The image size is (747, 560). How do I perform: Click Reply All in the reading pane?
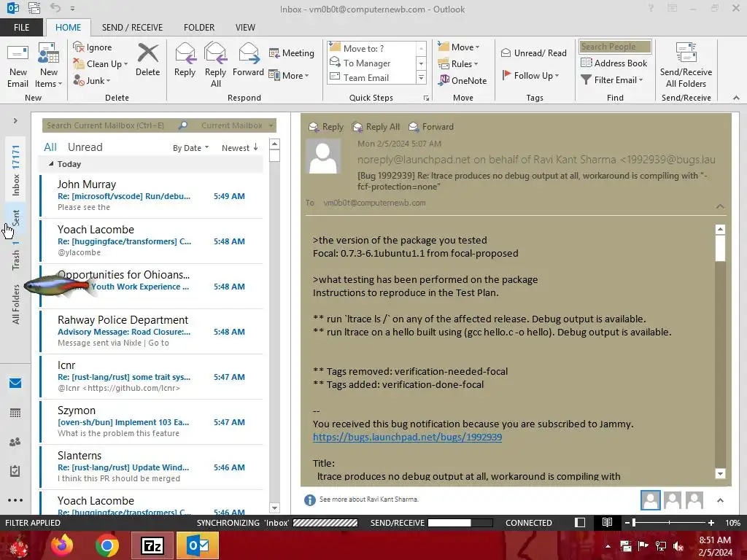376,127
